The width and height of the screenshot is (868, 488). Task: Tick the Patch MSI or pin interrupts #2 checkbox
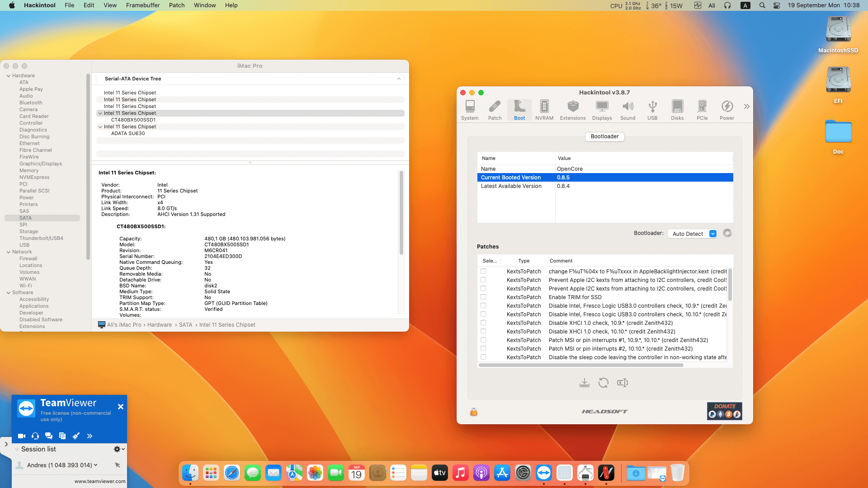(483, 348)
